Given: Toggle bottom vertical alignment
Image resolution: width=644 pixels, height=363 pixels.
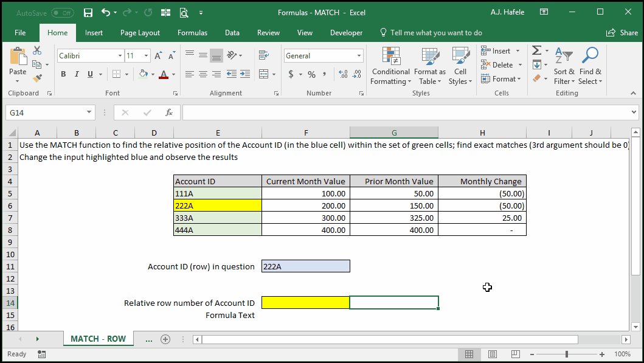Looking at the screenshot, I should (216, 55).
